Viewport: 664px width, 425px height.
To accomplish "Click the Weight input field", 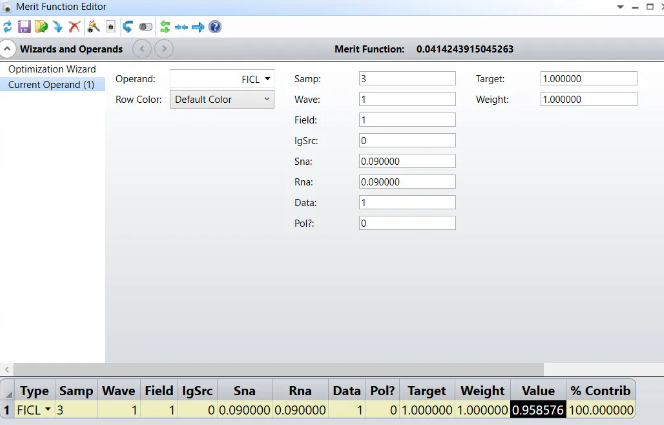I will coord(589,99).
